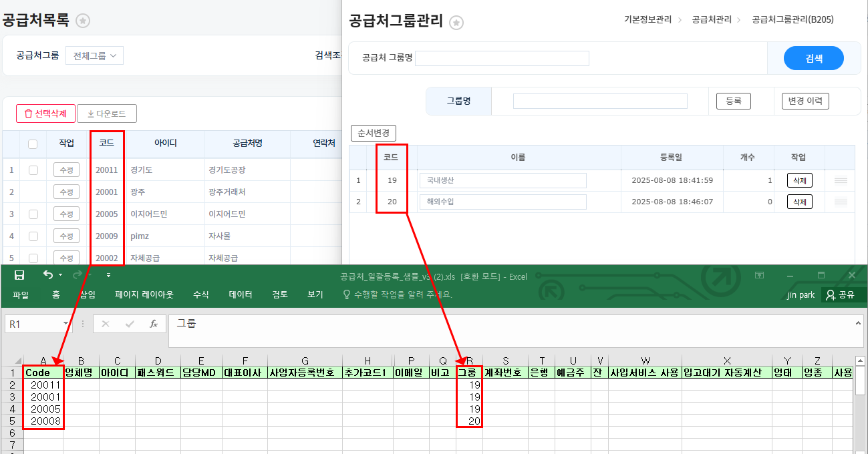This screenshot has width=868, height=454.
Task: Expand the Name Box dropdown showing R1
Action: (x=65, y=324)
